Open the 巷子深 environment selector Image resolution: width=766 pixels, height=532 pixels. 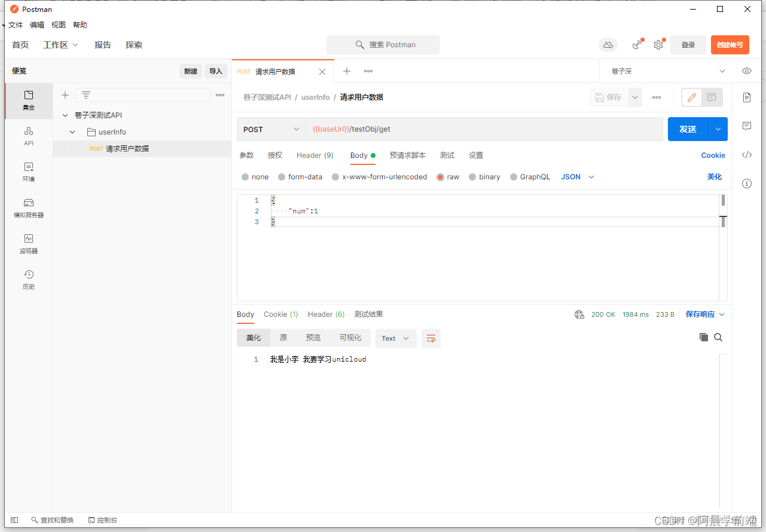pyautogui.click(x=667, y=71)
